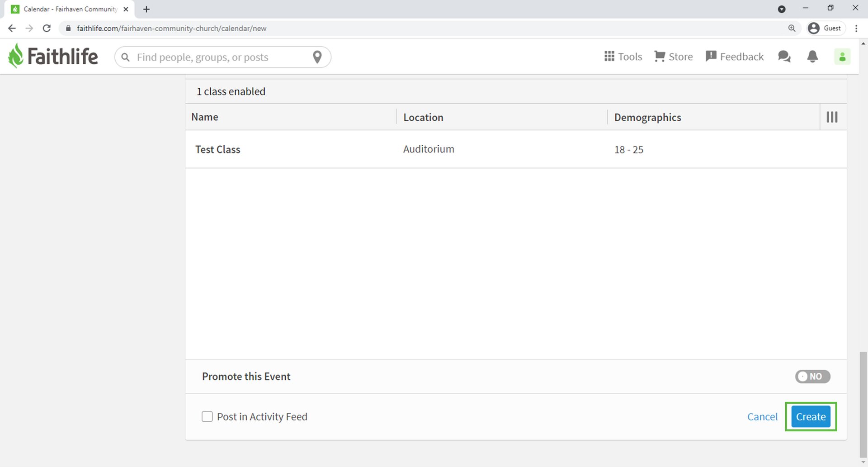Viewport: 868px width, 467px height.
Task: Click the address bar URL
Action: pos(171,28)
